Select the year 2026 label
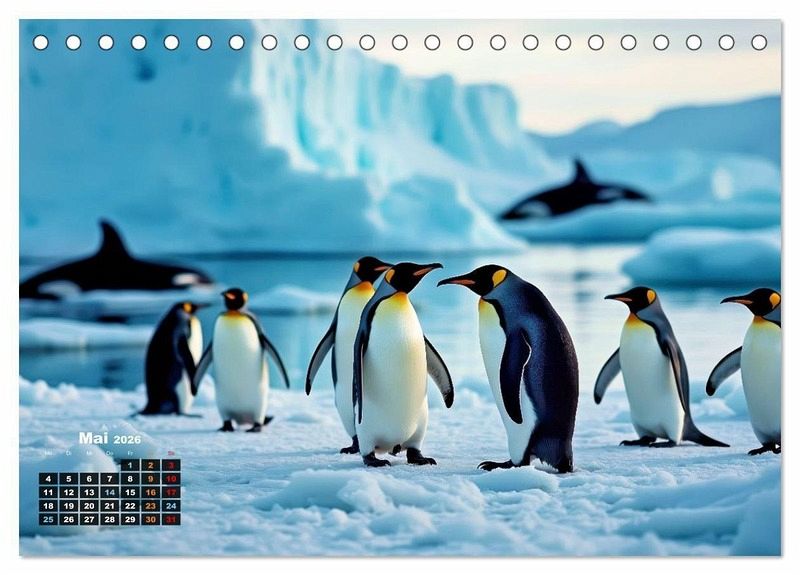Viewport: 800px width, 575px height. point(127,440)
